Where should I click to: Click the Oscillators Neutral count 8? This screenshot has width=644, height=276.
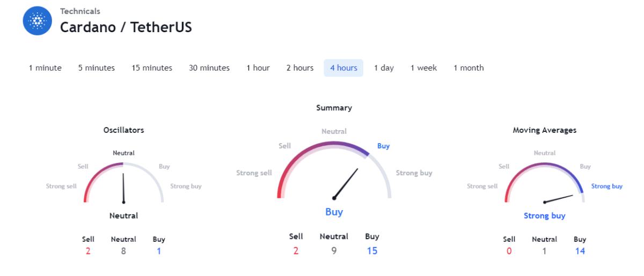coord(123,251)
